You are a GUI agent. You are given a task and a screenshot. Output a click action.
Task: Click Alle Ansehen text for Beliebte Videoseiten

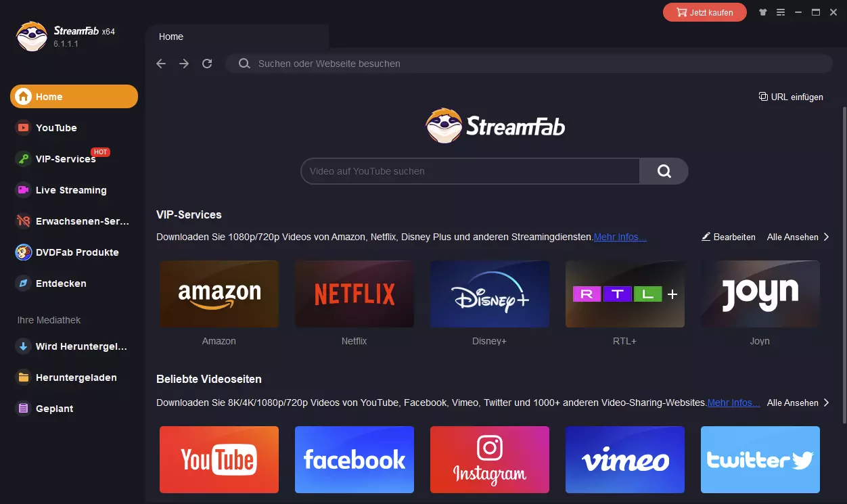tap(793, 403)
